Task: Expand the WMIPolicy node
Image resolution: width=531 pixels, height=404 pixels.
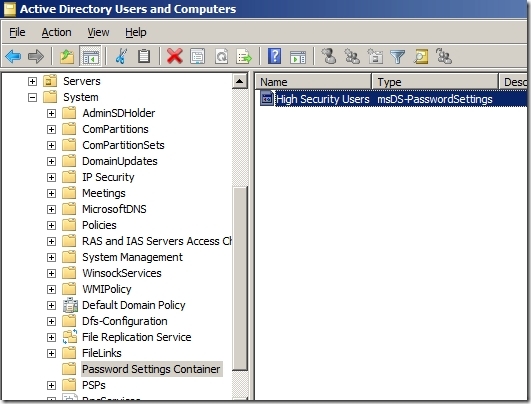Action: 51,290
